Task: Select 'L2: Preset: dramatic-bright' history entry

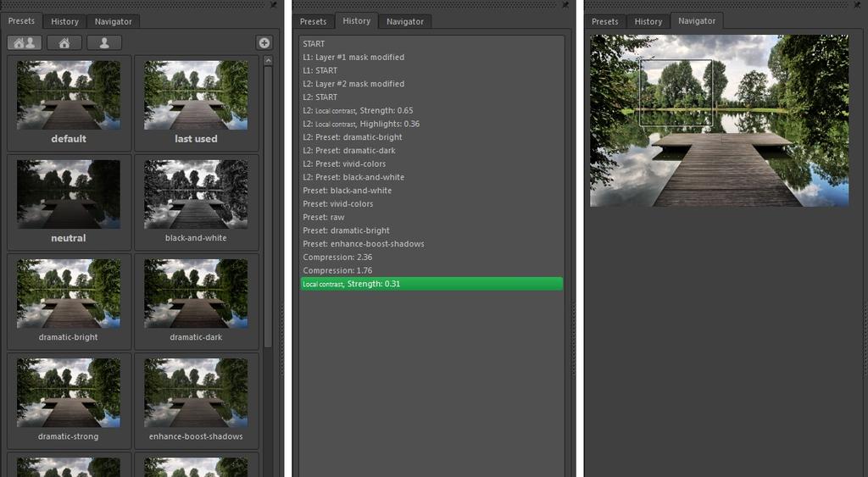Action: [x=431, y=136]
